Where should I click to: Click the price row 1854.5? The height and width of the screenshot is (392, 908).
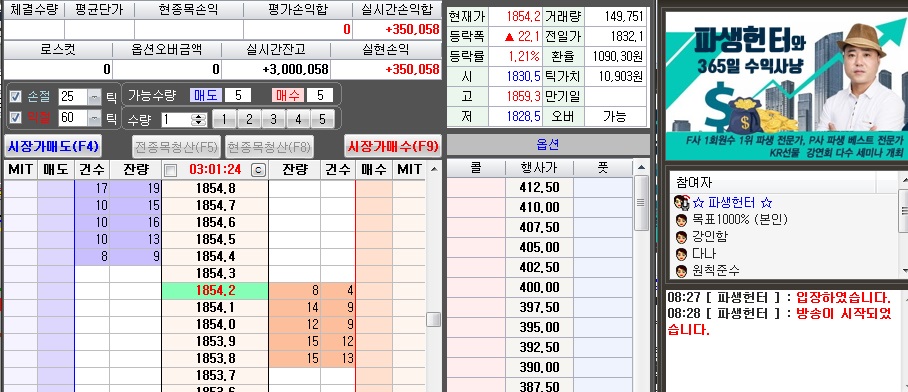[x=215, y=240]
